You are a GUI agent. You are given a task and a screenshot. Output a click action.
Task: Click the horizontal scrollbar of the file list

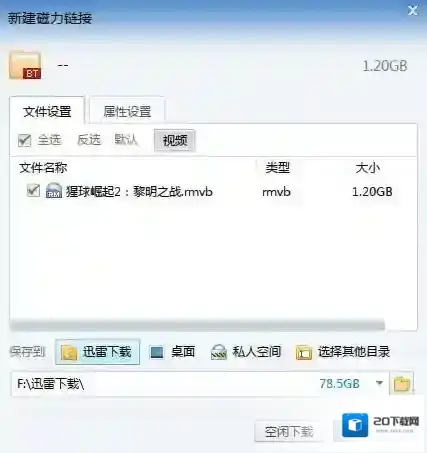(x=197, y=325)
